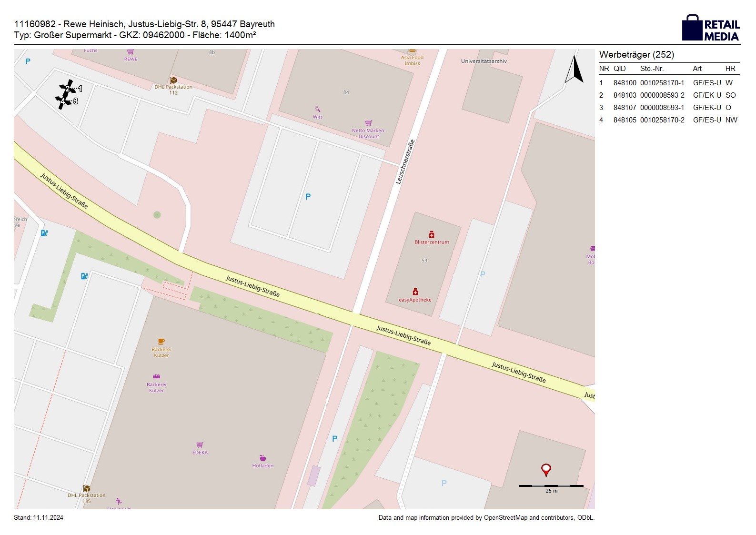
Task: Select the EDEKA shopping cart icon
Action: click(x=200, y=444)
